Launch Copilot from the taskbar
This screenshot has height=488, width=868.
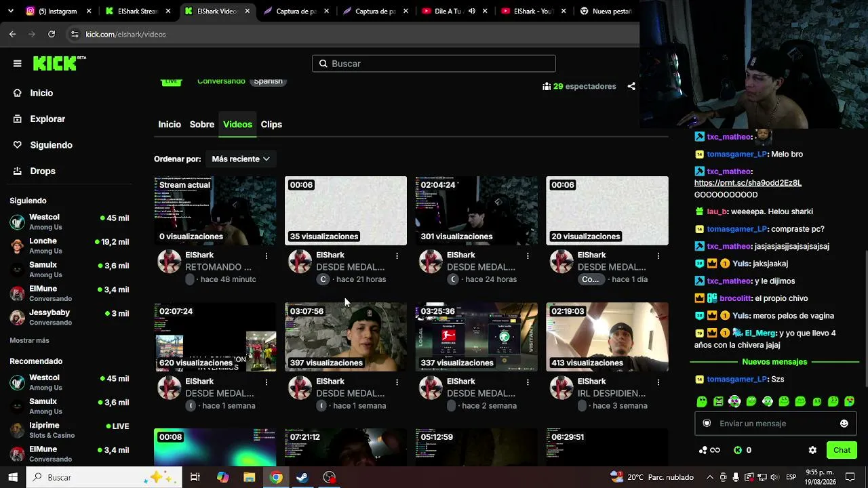tap(223, 477)
